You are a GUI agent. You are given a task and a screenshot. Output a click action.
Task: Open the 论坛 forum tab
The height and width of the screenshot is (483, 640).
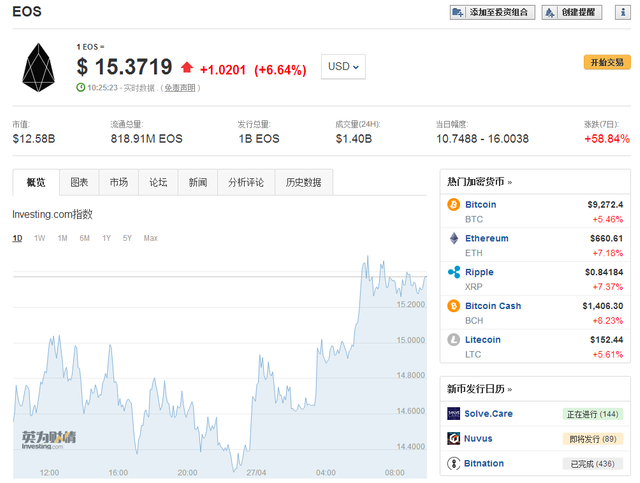(158, 183)
